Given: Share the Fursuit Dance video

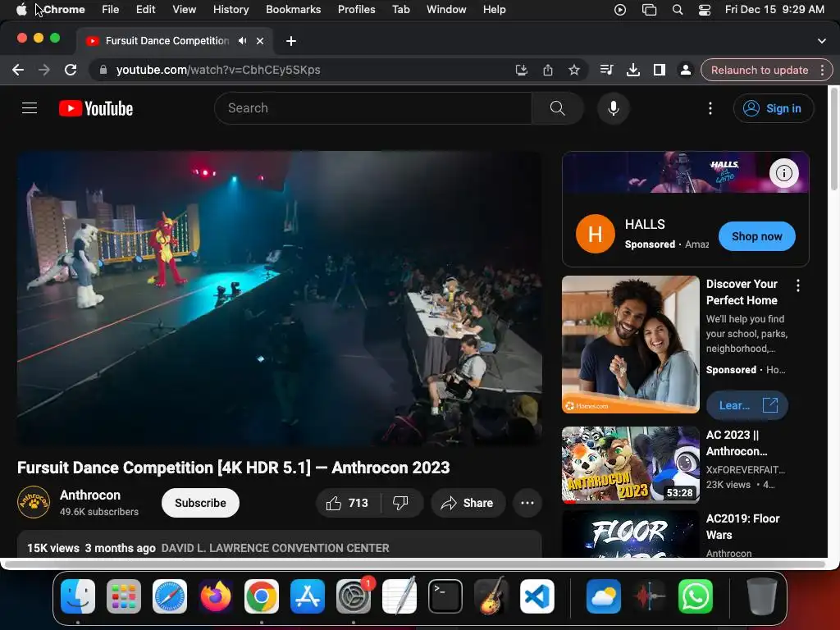Looking at the screenshot, I should pyautogui.click(x=468, y=503).
